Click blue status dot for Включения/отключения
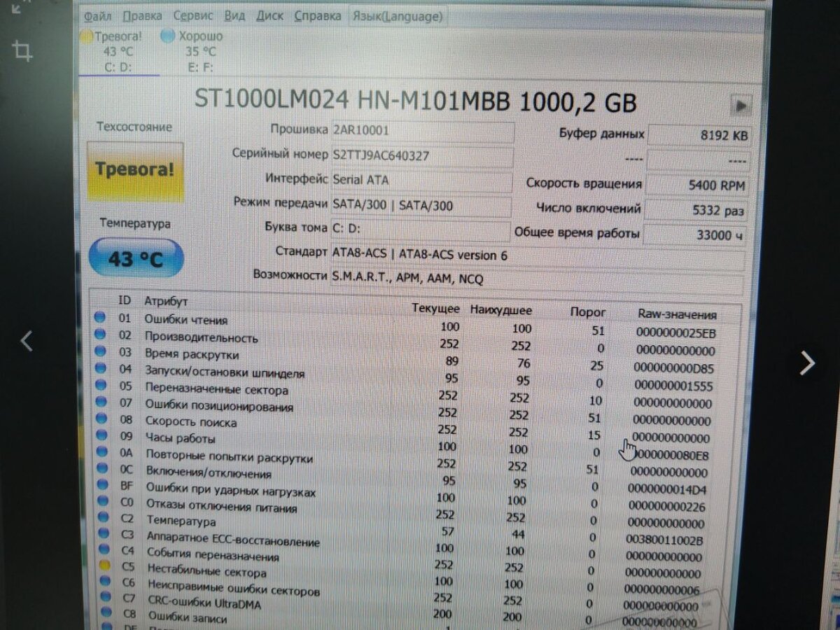Screen dimensions: 840x630 click(x=103, y=468)
